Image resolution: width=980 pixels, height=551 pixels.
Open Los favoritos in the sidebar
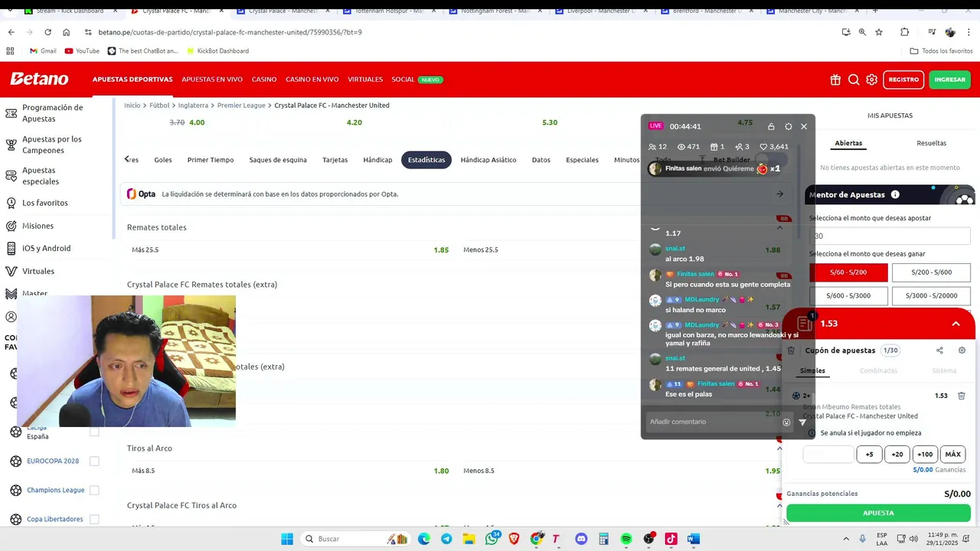(x=44, y=203)
